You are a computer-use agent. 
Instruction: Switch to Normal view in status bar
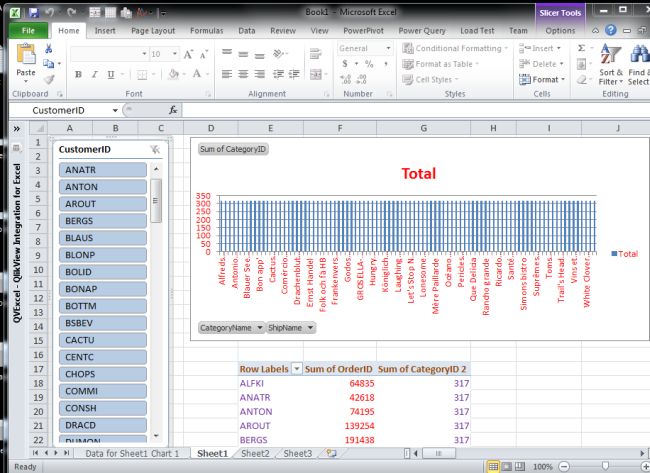tap(493, 467)
